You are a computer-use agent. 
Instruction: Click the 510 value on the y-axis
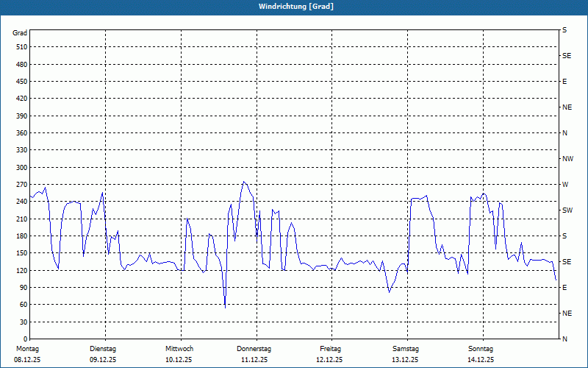[21, 47]
